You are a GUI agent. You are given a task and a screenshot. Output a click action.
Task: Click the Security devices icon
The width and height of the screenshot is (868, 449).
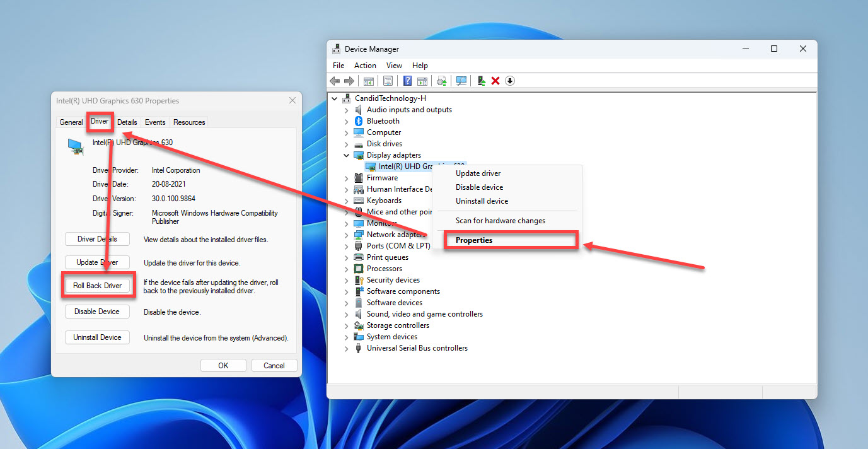pos(359,280)
